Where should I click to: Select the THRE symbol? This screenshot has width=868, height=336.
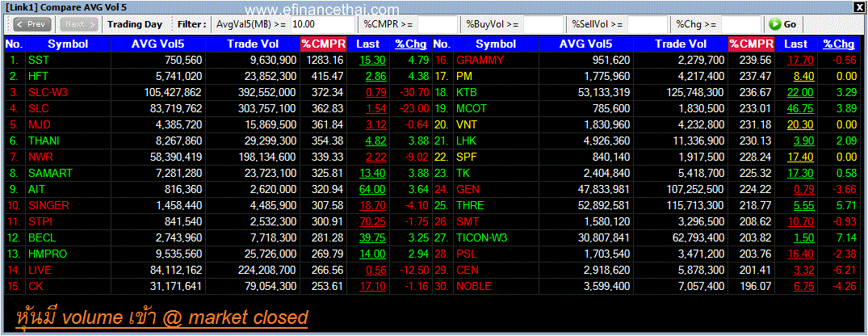470,205
